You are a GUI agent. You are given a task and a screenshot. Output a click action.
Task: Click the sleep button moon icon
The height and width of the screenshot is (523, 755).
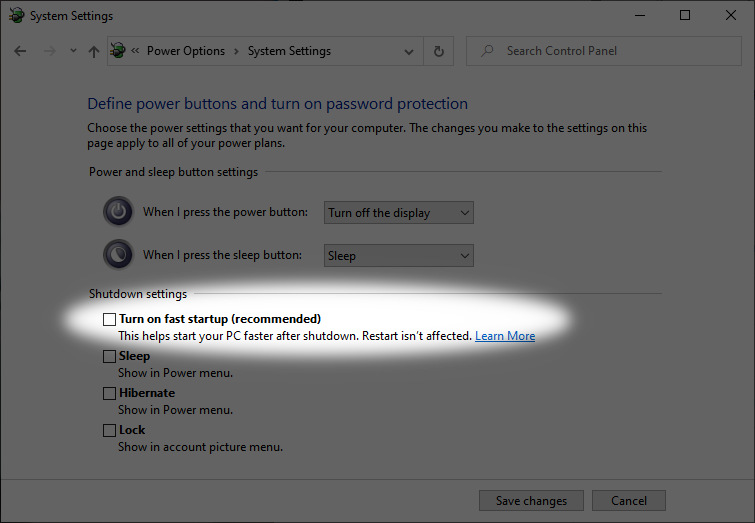[118, 255]
